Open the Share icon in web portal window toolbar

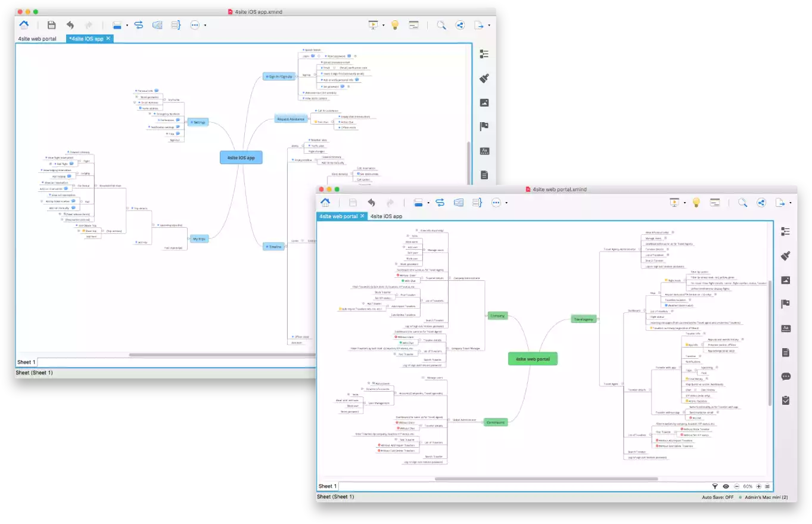(761, 203)
